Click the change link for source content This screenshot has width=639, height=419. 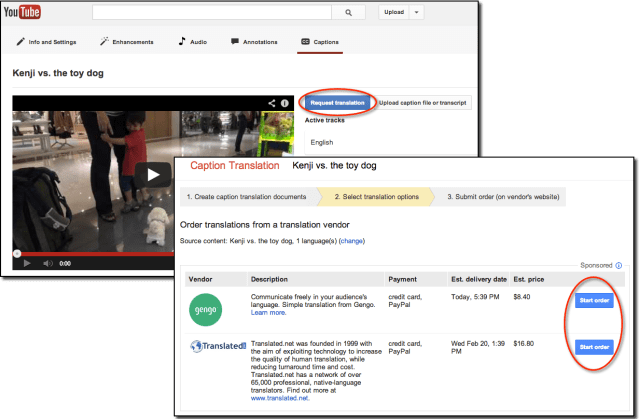point(351,241)
